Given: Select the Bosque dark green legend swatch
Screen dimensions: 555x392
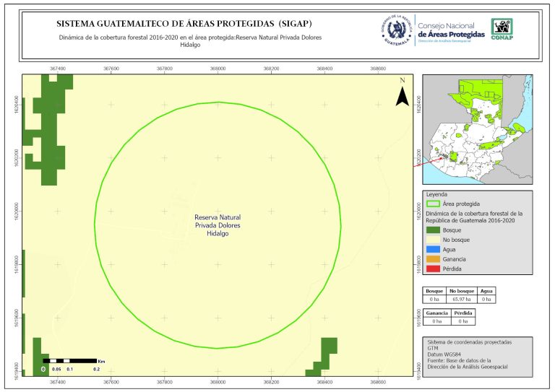Looking at the screenshot, I should click(433, 228).
